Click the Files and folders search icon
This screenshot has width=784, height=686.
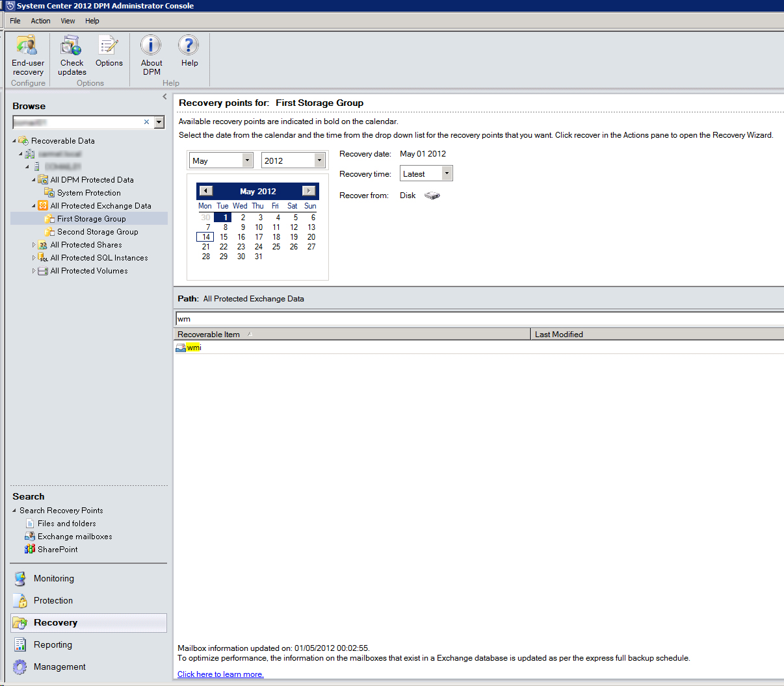tap(30, 523)
